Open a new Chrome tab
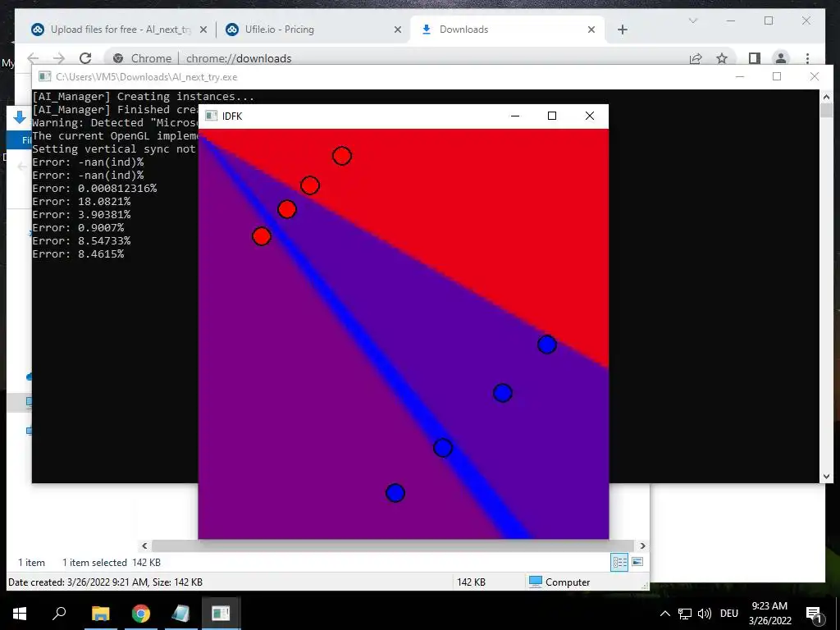The height and width of the screenshot is (630, 840). tap(622, 30)
